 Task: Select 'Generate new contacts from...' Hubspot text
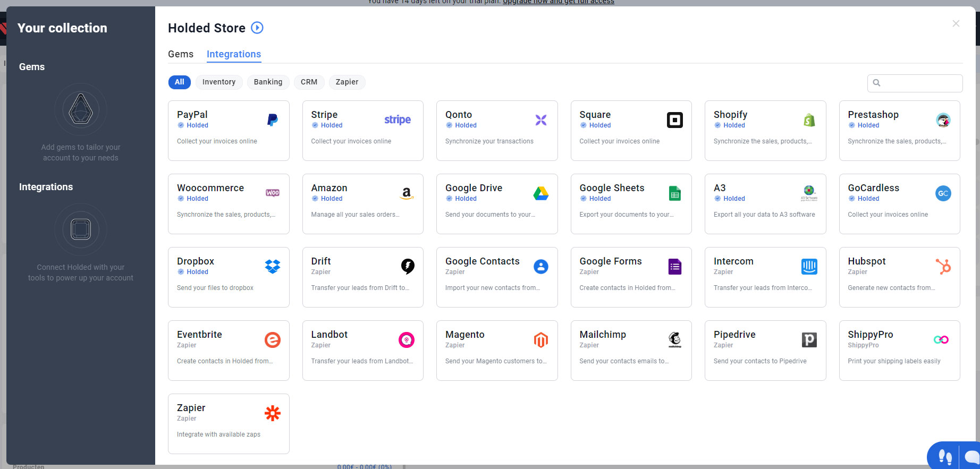pos(891,288)
